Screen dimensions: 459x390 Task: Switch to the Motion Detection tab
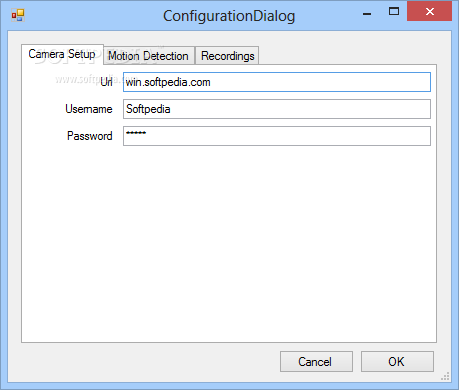tap(148, 56)
